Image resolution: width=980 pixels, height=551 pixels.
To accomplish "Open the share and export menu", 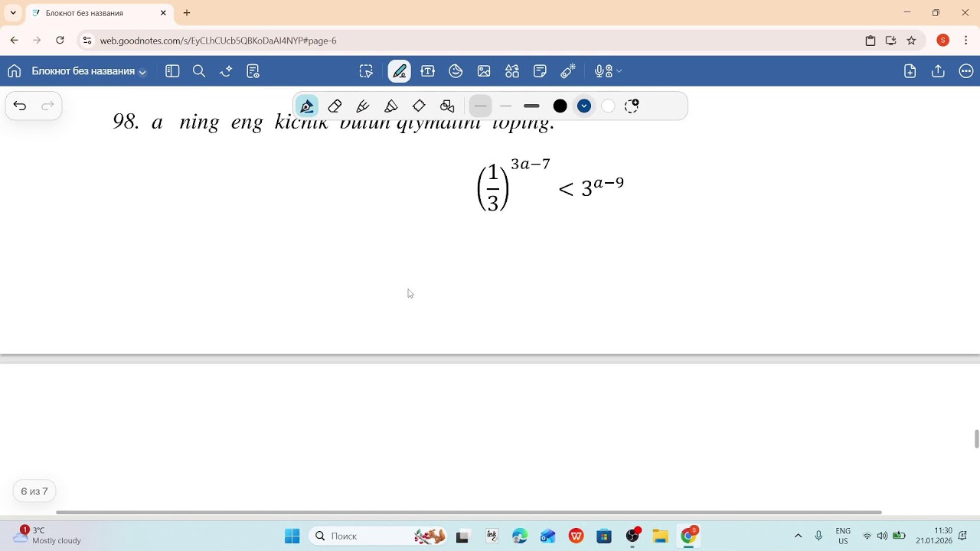I will point(938,71).
